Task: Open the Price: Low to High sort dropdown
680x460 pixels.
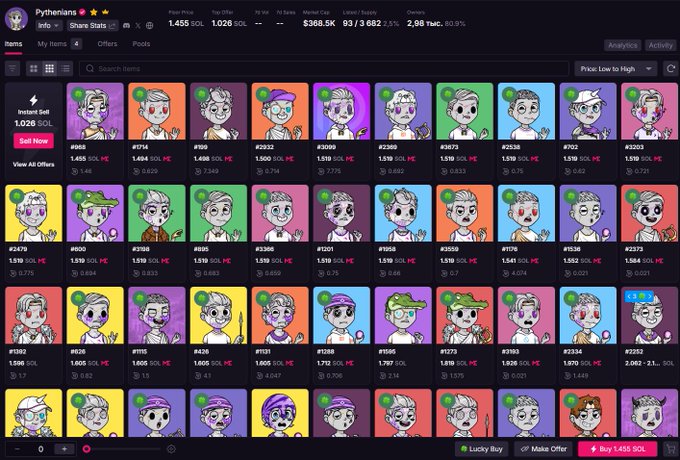Action: coord(616,69)
